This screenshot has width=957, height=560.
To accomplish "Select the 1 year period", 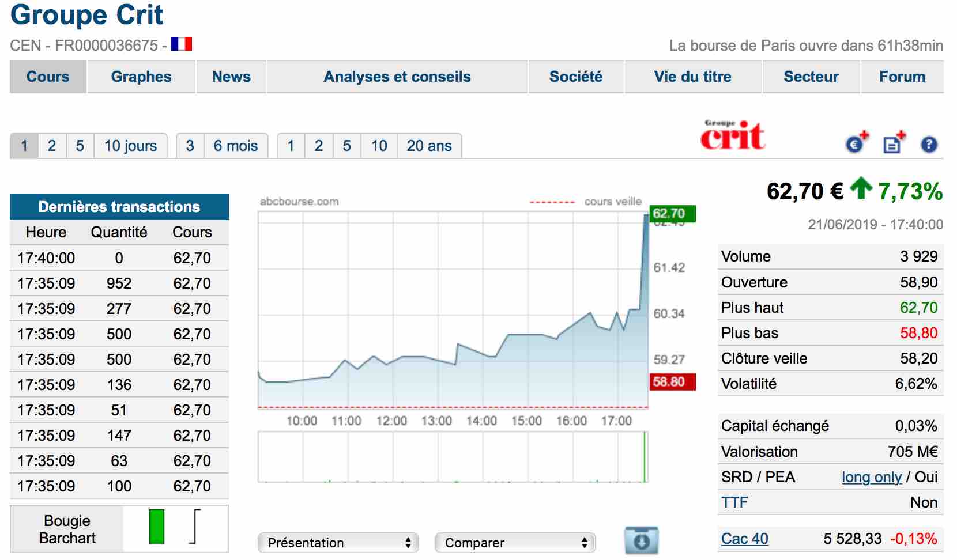I will (x=291, y=146).
